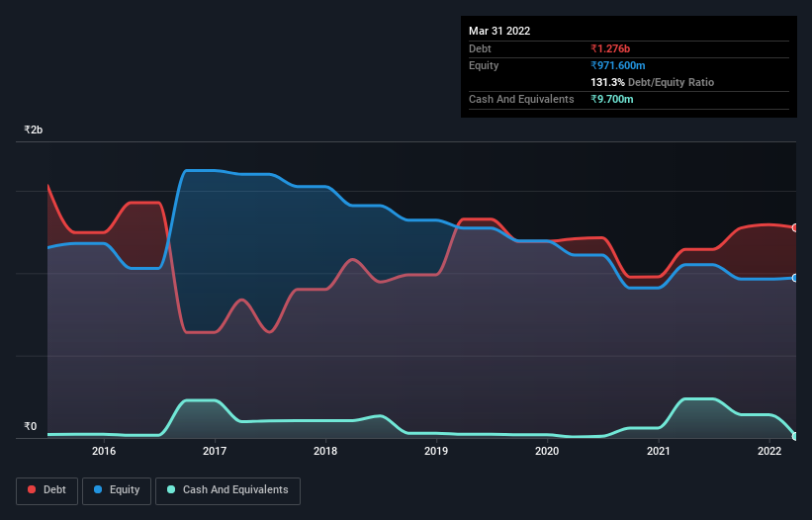Viewport: 812px width, 520px height.
Task: Click the ₹9.700m cash value
Action: click(x=611, y=99)
